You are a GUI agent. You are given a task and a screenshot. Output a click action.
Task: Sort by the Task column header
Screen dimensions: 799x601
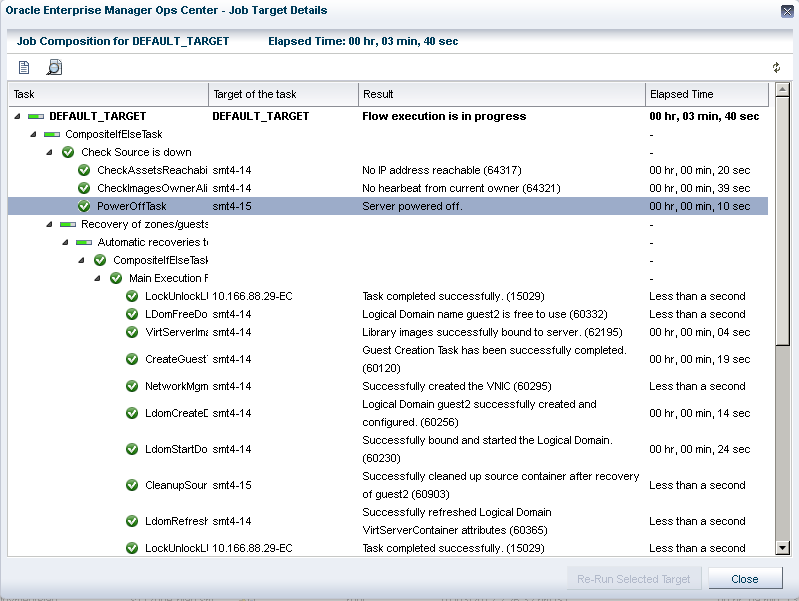109,94
